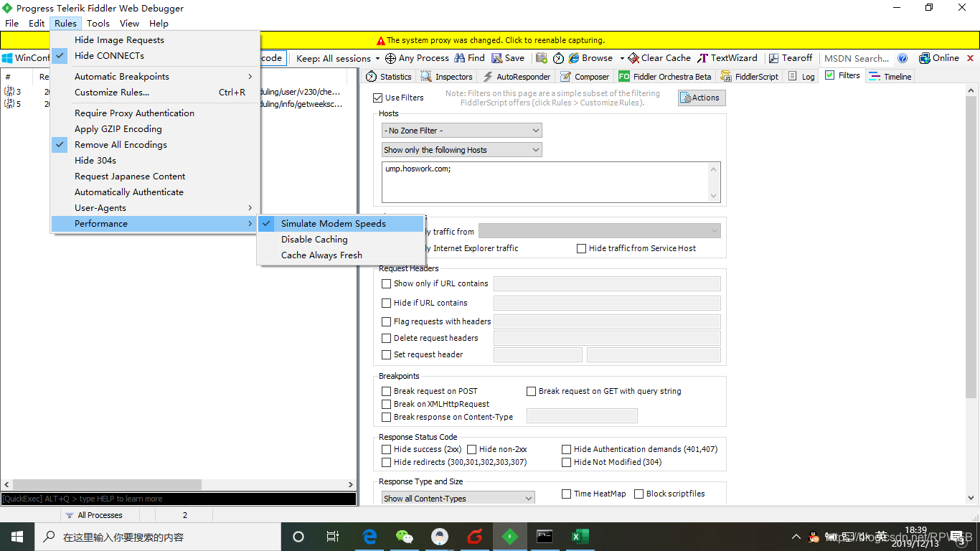Choose Customize Rules menu item
The image size is (980, 551).
(x=156, y=92)
